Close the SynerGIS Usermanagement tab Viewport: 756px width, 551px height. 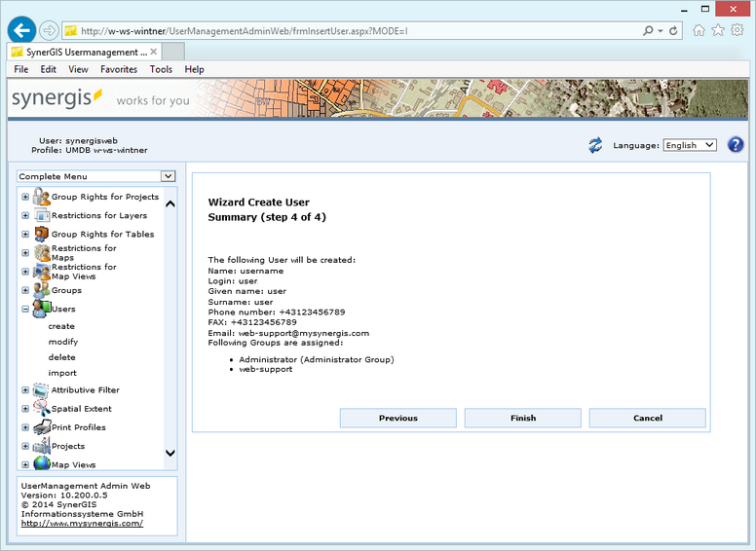pyautogui.click(x=153, y=52)
